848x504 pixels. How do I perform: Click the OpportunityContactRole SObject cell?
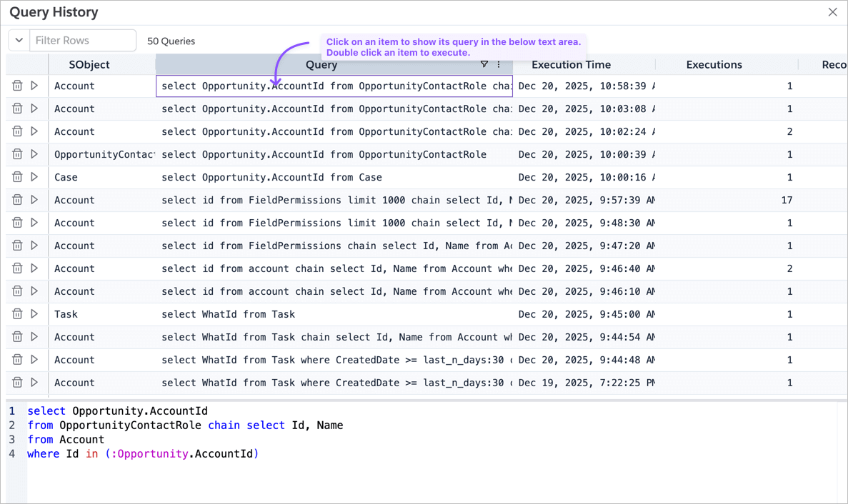click(x=104, y=154)
